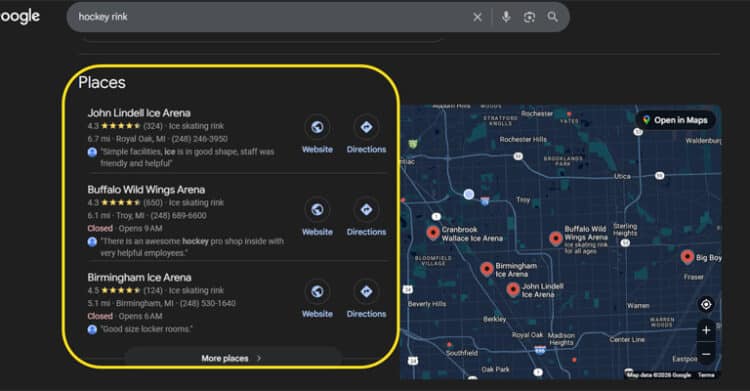Image resolution: width=750 pixels, height=391 pixels.
Task: Click Sterling Heights label on map
Action: click(625, 229)
